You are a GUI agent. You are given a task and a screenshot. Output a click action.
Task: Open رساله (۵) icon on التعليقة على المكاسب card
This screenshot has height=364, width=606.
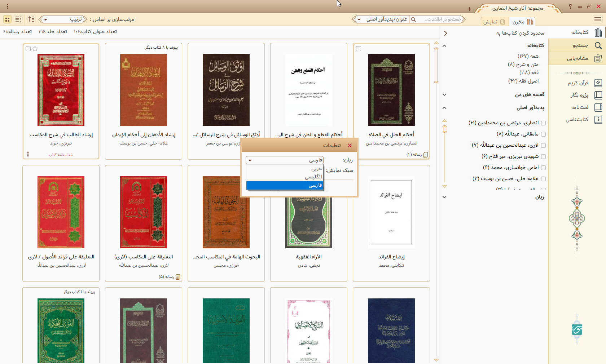pos(178,277)
